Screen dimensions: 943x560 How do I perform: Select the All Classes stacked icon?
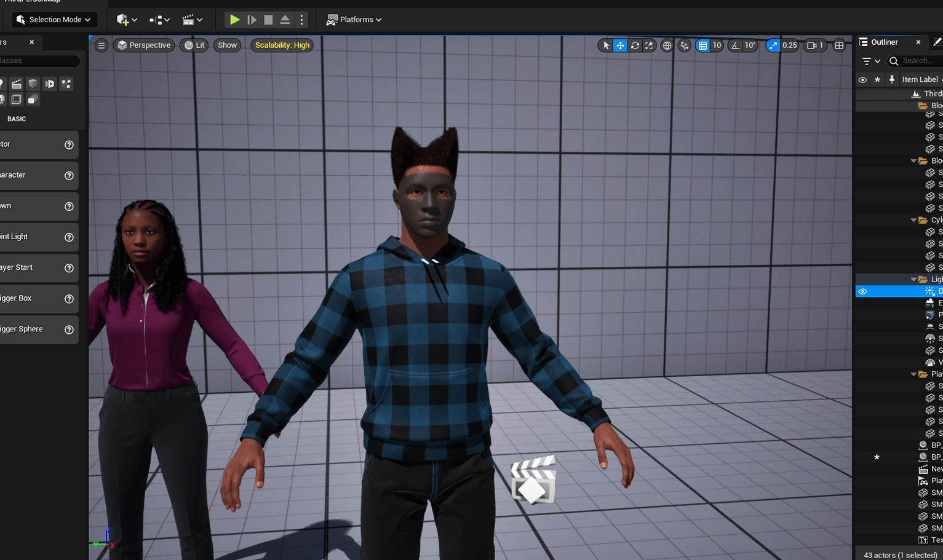33,99
